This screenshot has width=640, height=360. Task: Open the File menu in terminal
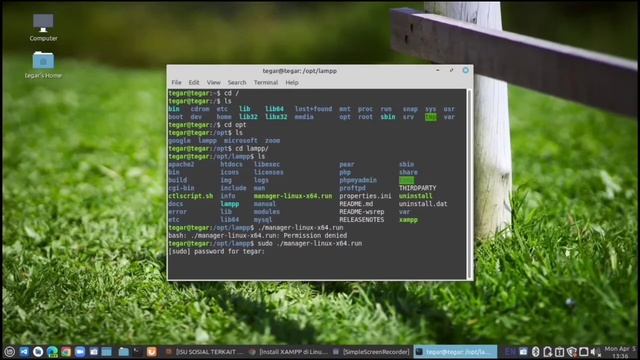tap(176, 82)
